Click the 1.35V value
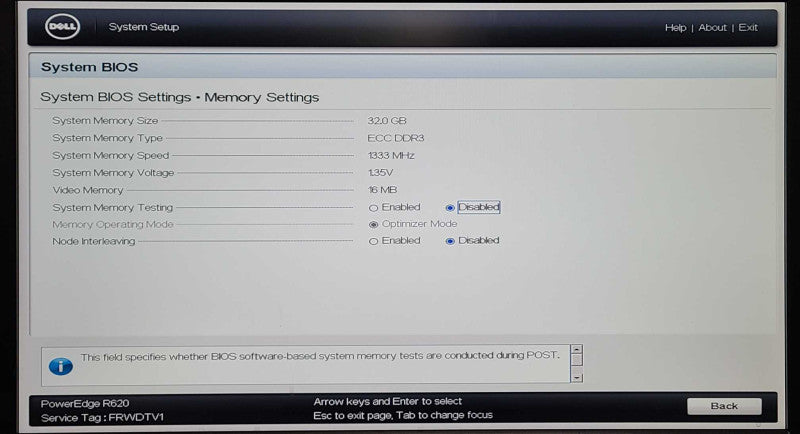 380,173
